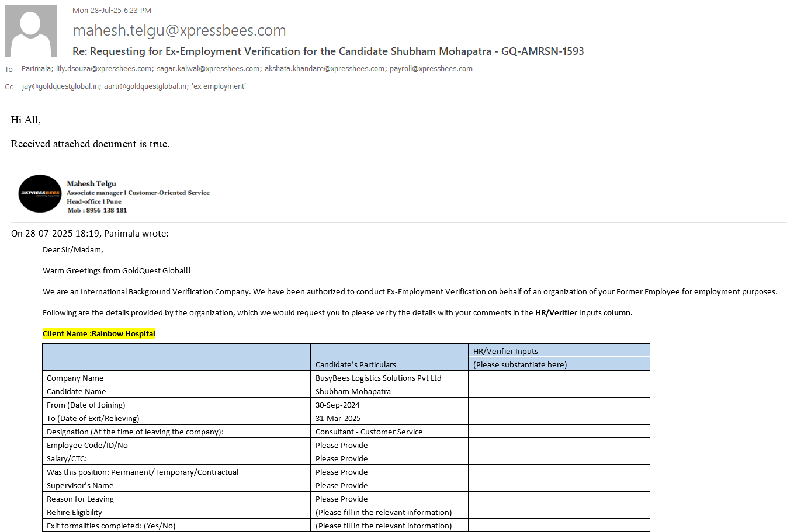Click the payroll@xpressbees.com recipient

pos(431,69)
